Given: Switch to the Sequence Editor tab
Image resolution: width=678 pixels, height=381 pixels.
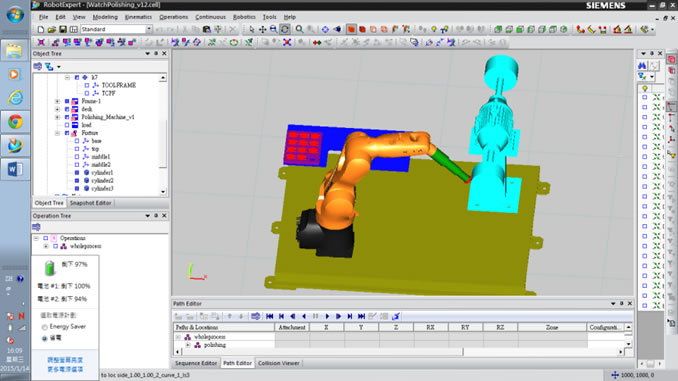Looking at the screenshot, I should pyautogui.click(x=196, y=363).
